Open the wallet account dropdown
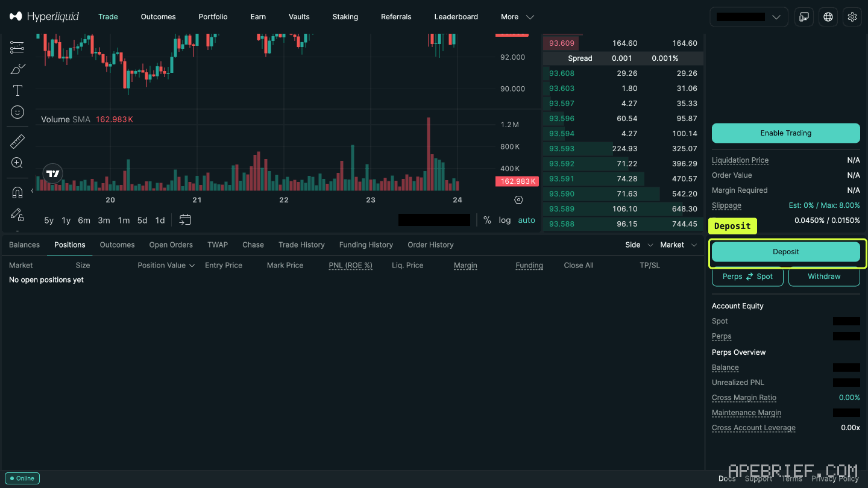This screenshot has width=868, height=488. click(749, 17)
